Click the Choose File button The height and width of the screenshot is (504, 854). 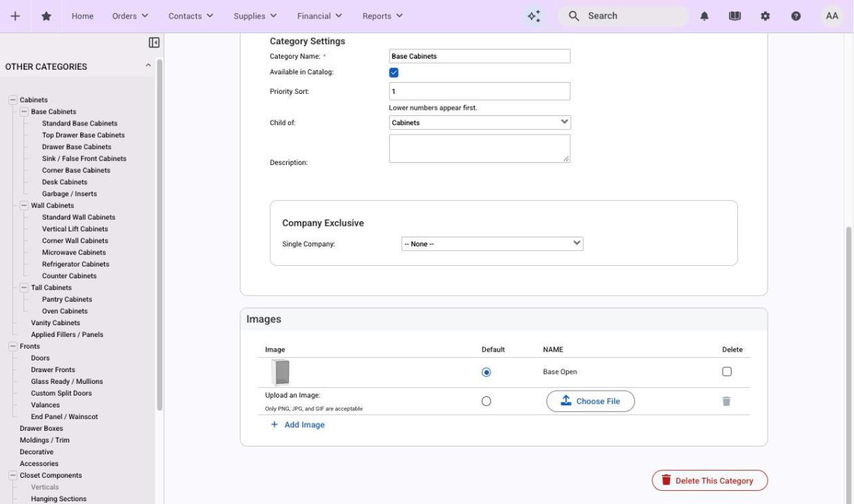[x=590, y=401]
